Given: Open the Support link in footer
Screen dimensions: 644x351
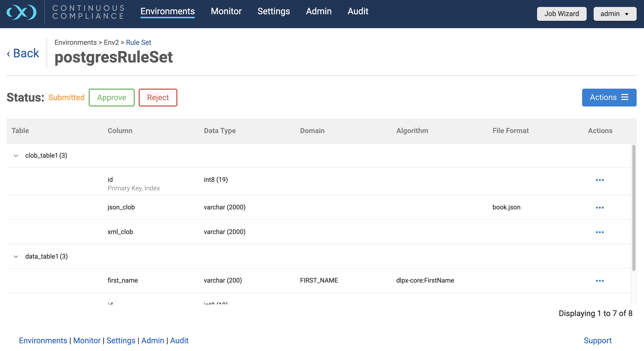Looking at the screenshot, I should 598,340.
